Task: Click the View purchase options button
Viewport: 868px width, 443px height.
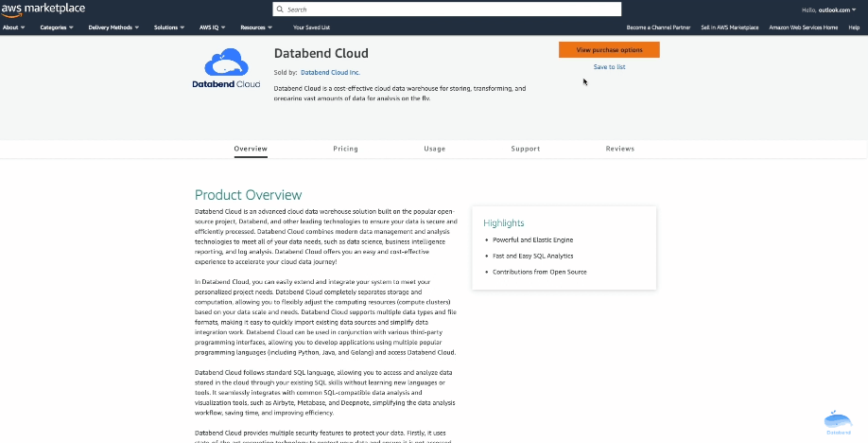Action: [x=609, y=50]
